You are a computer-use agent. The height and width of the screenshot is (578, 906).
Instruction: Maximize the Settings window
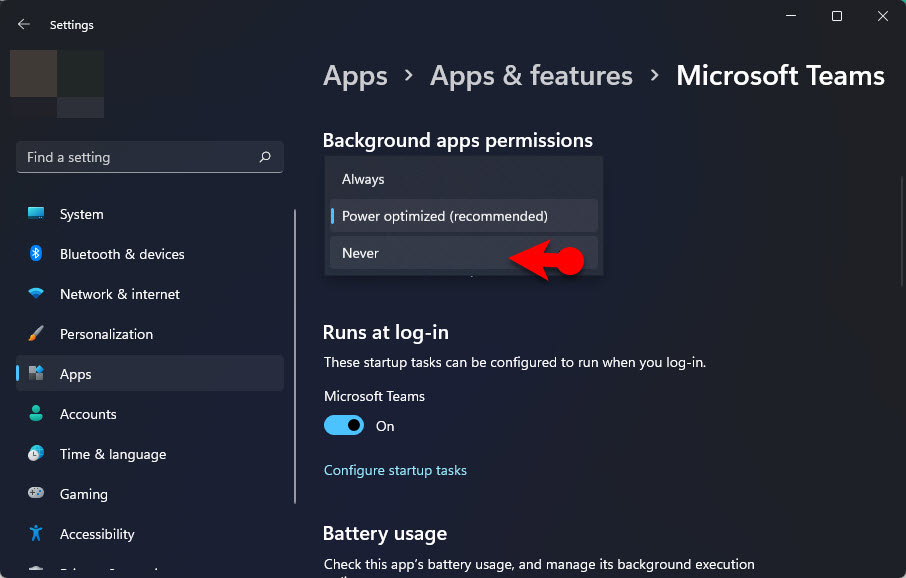click(837, 16)
